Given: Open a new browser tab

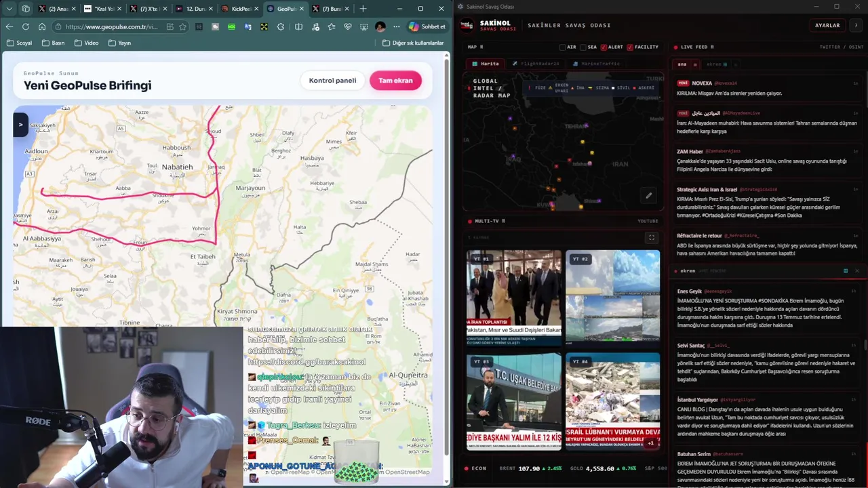Looking at the screenshot, I should point(363,9).
